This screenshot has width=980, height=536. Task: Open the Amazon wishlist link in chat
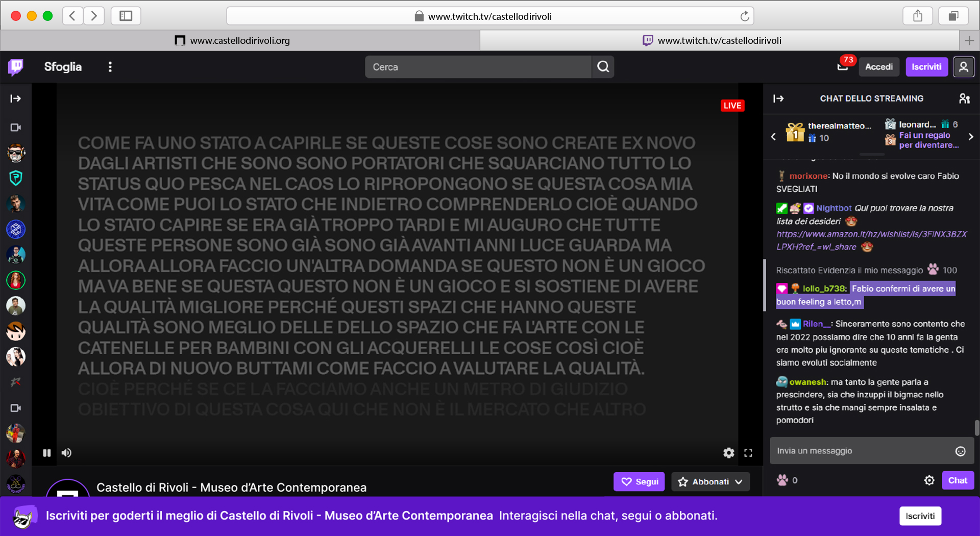(871, 240)
